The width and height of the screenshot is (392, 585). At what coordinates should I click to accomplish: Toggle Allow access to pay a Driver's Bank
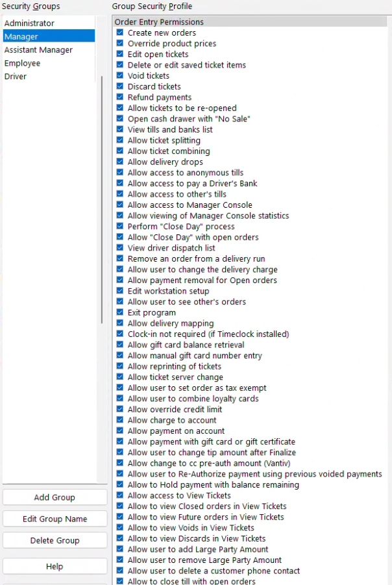click(x=119, y=183)
